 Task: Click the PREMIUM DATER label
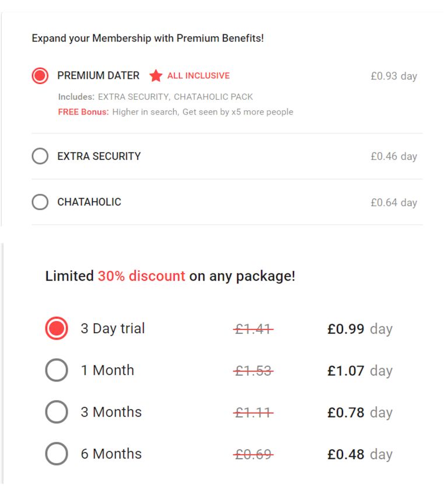click(98, 76)
